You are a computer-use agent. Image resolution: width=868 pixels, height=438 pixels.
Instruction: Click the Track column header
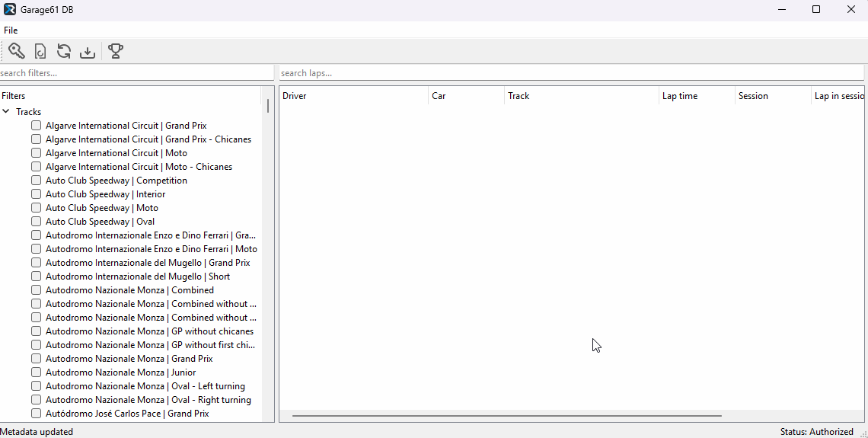(x=581, y=96)
